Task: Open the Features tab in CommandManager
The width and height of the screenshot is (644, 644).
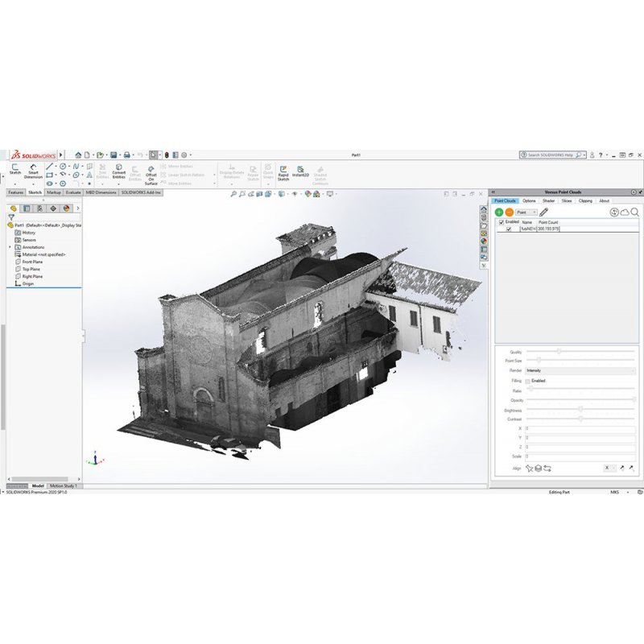Action: [16, 193]
